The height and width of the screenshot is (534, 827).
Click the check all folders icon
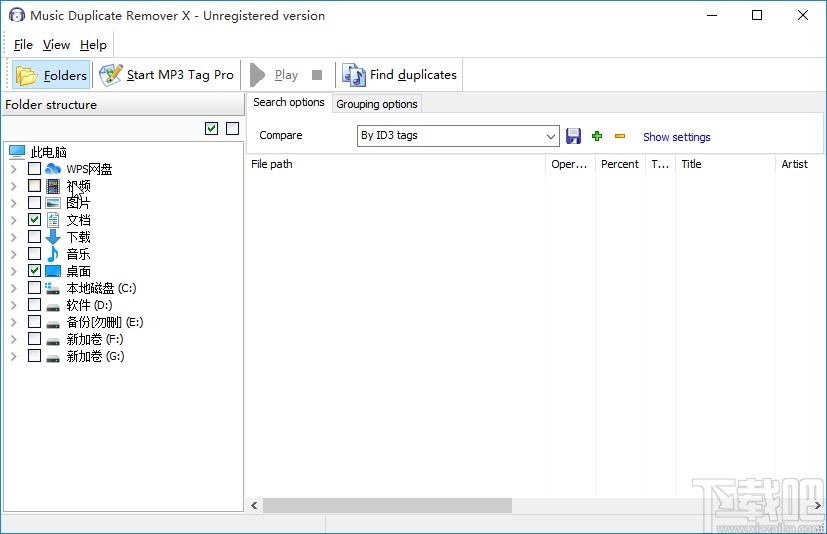point(211,128)
